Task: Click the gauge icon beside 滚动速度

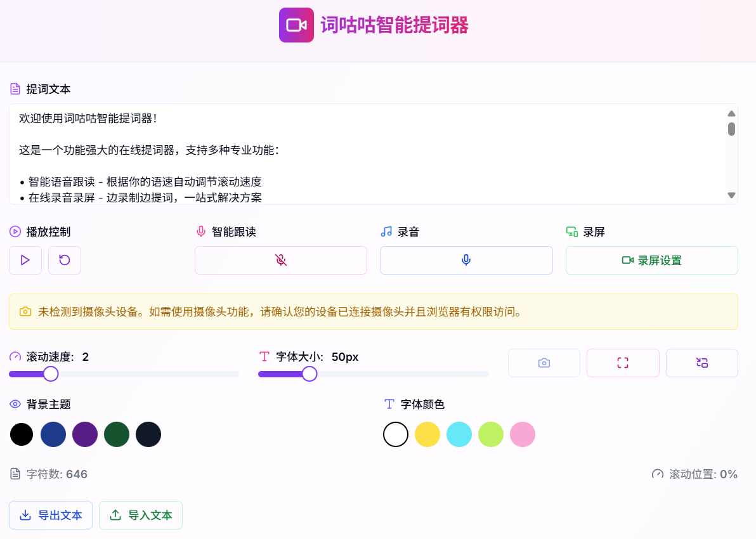Action: (15, 357)
